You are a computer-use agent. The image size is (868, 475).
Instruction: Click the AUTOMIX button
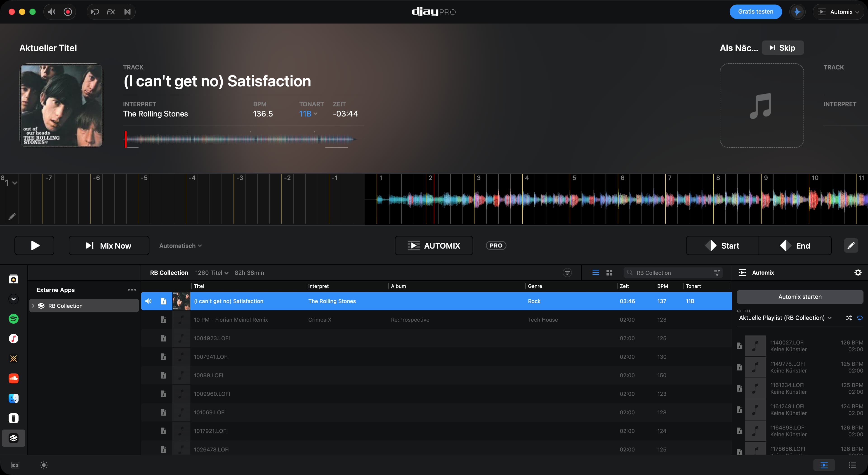coord(434,245)
